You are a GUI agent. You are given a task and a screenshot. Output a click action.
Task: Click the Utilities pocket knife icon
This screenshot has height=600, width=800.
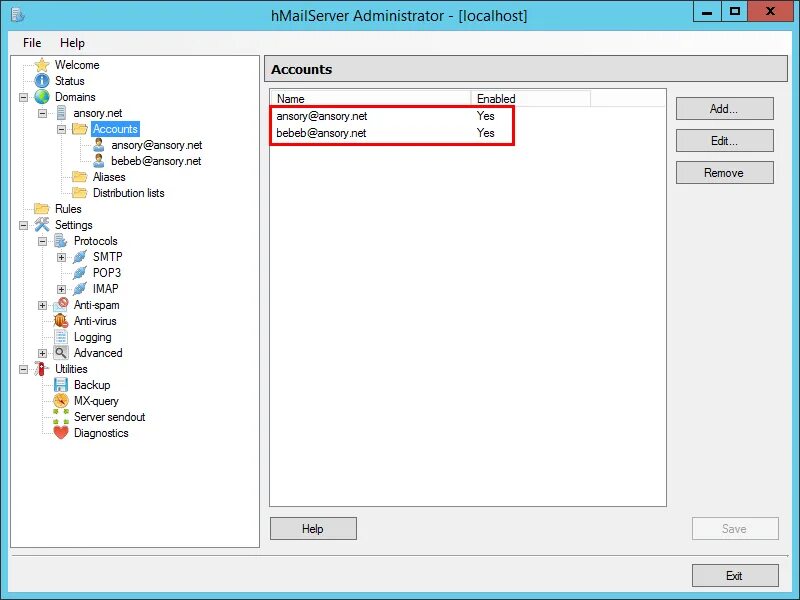41,369
